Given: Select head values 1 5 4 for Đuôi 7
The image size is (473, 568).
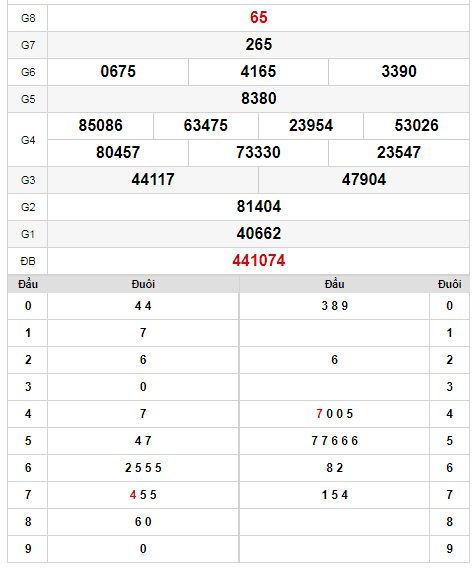Looking at the screenshot, I should pyautogui.click(x=335, y=495).
